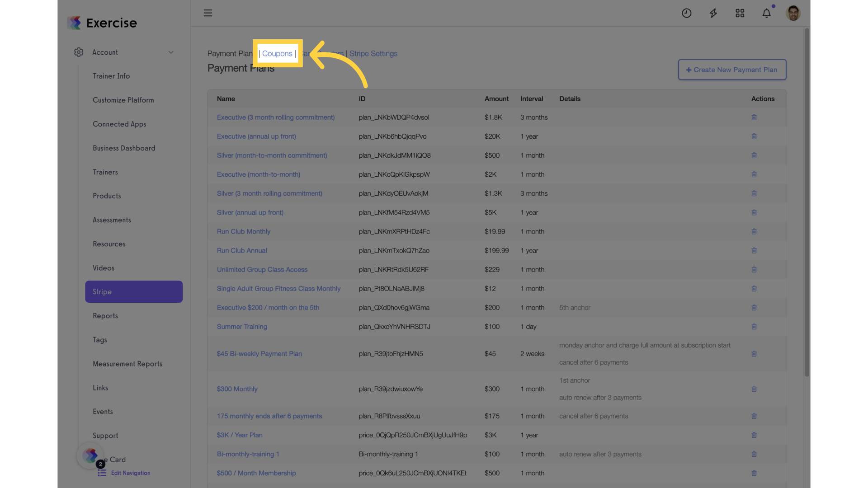Image resolution: width=868 pixels, height=488 pixels.
Task: Open Products in sidebar
Action: coord(107,196)
